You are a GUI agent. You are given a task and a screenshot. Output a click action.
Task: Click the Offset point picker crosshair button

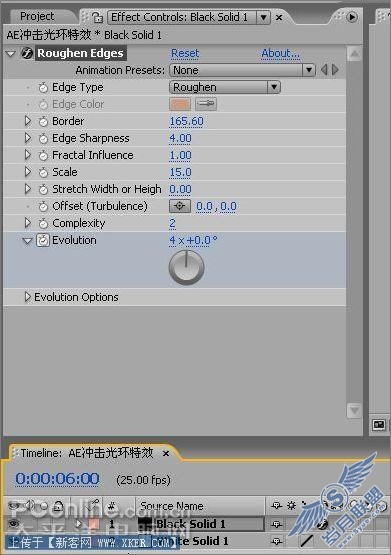pyautogui.click(x=180, y=206)
